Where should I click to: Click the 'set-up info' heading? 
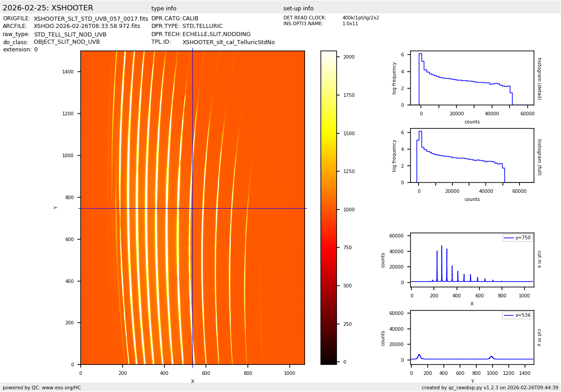point(298,9)
